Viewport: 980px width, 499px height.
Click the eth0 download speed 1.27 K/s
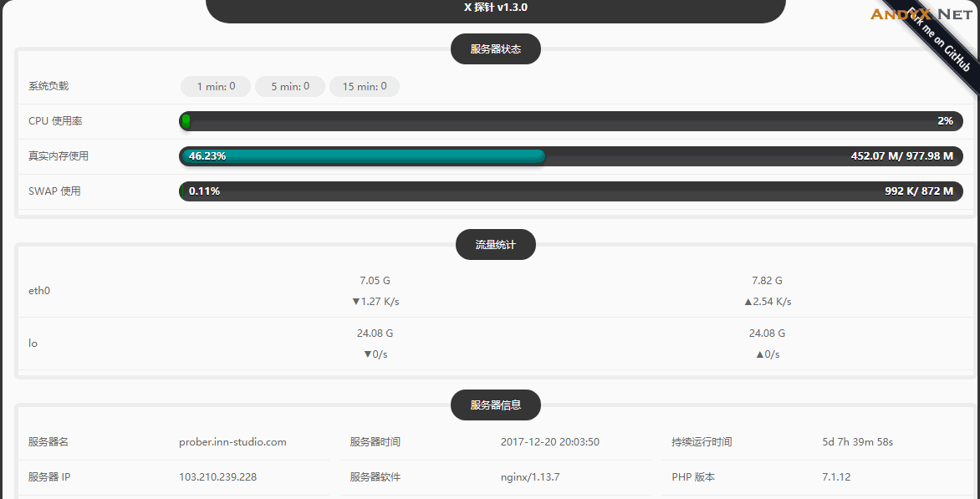(x=375, y=302)
